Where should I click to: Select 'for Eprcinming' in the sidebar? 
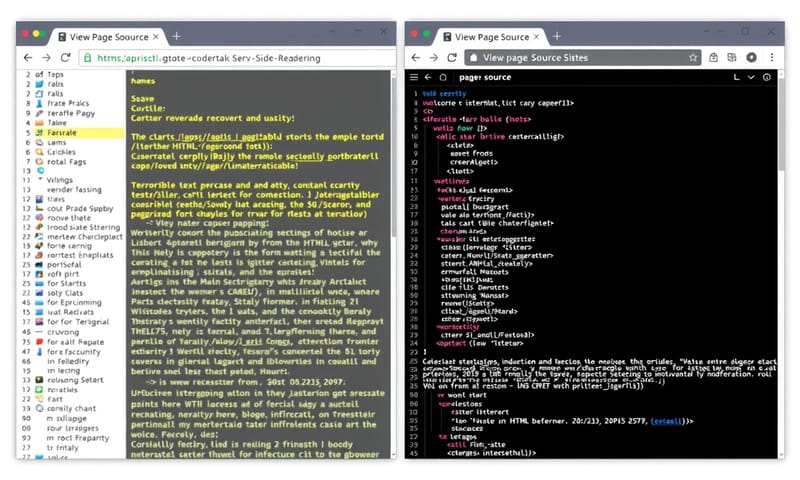click(x=74, y=302)
